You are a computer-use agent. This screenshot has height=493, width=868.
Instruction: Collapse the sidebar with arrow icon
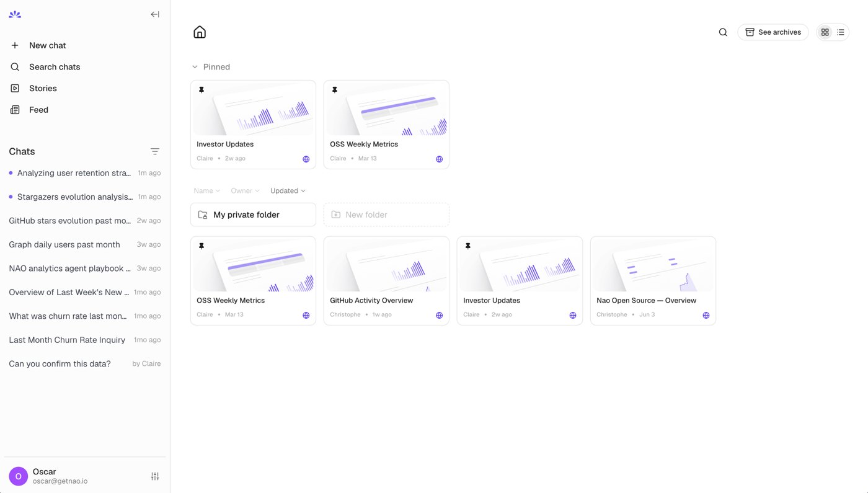click(x=155, y=14)
